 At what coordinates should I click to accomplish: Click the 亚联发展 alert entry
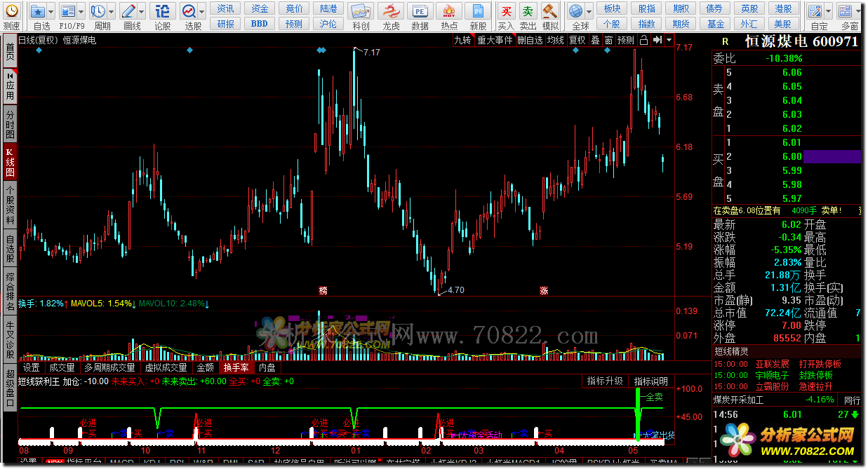click(x=772, y=364)
